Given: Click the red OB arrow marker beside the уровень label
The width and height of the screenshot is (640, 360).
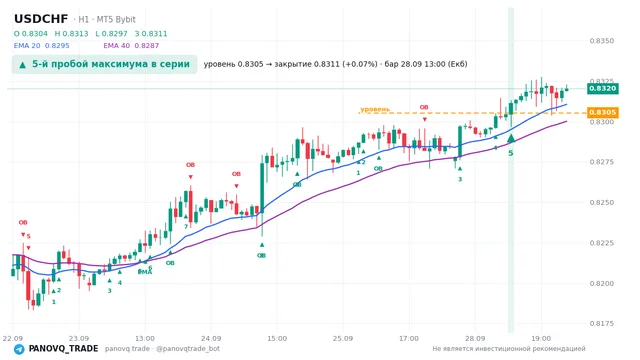Looking at the screenshot, I should pos(424,119).
